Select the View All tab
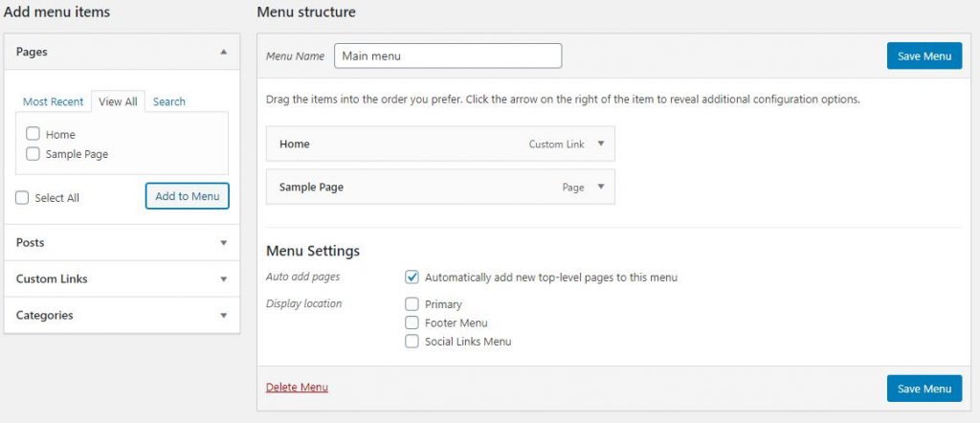 (x=118, y=101)
